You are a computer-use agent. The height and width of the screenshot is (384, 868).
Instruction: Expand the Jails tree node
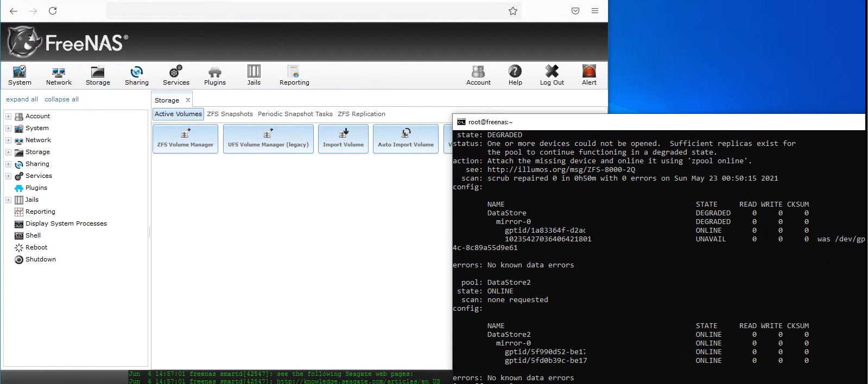tap(8, 200)
